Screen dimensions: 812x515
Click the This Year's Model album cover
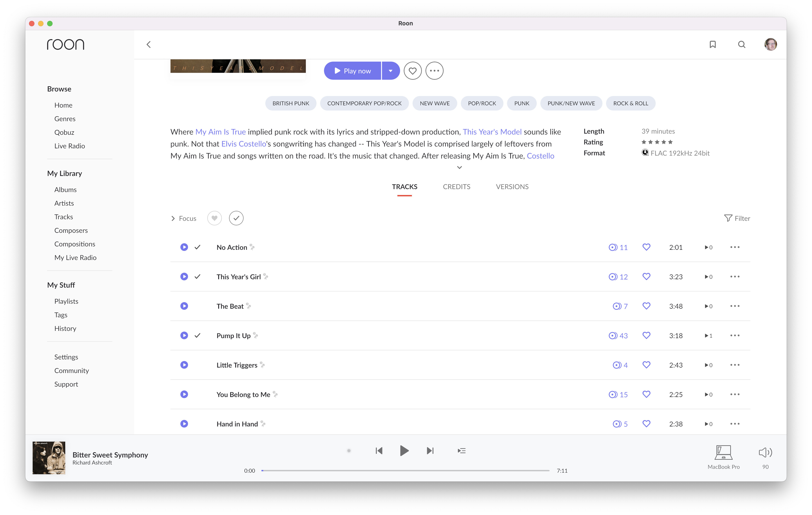click(238, 66)
